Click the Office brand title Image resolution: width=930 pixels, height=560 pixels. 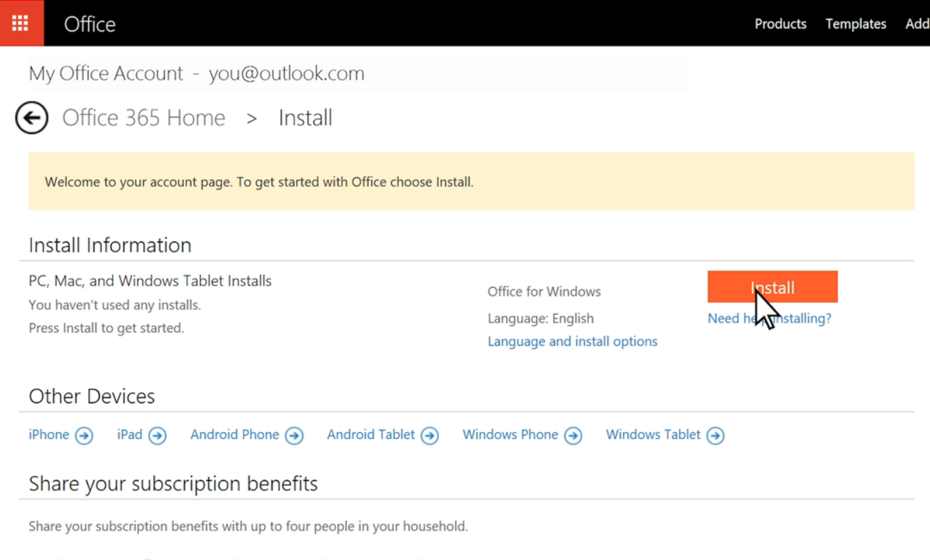(x=90, y=24)
